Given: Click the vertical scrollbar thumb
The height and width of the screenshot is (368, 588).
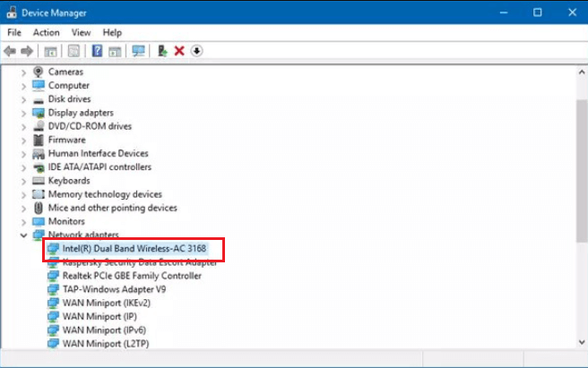Looking at the screenshot, I should 582,170.
